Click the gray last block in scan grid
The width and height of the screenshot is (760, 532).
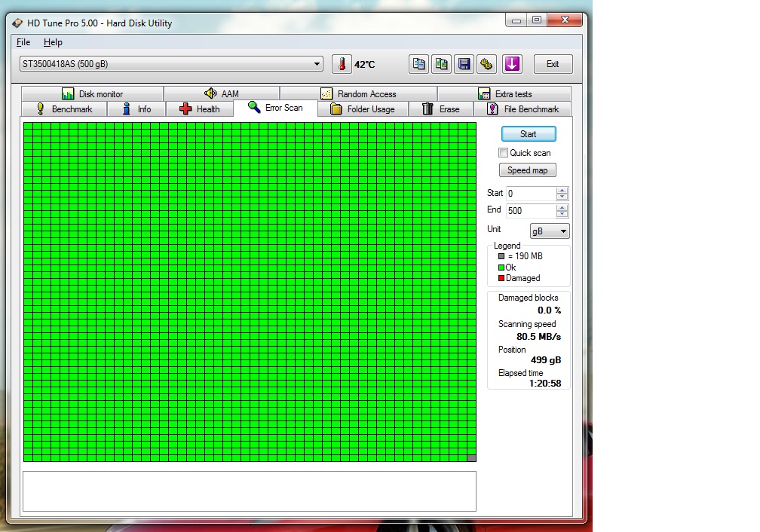tap(471, 458)
